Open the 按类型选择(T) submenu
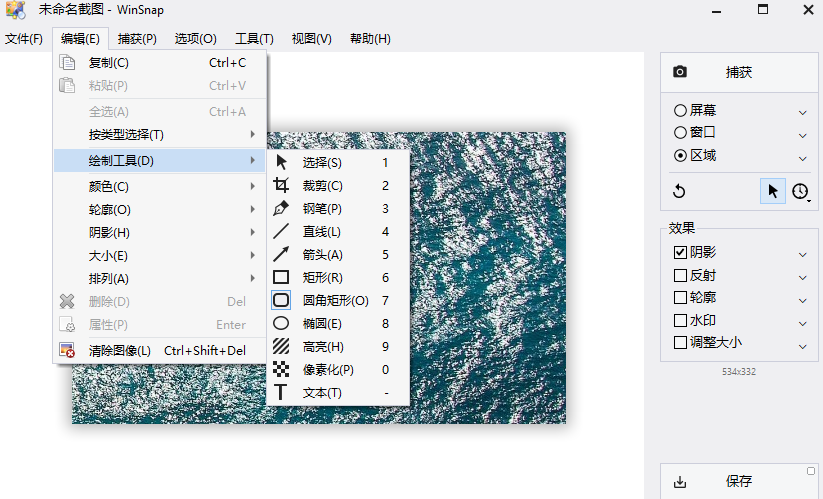 [x=160, y=135]
